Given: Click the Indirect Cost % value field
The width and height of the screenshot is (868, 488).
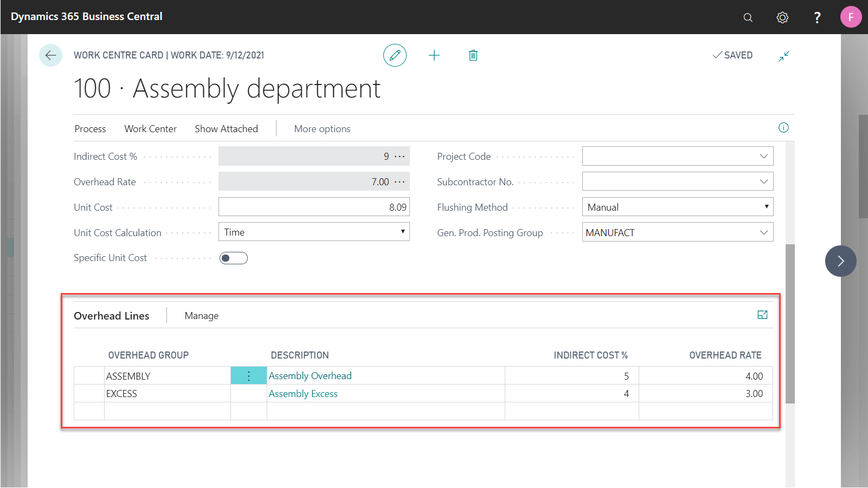Looking at the screenshot, I should pyautogui.click(x=314, y=156).
